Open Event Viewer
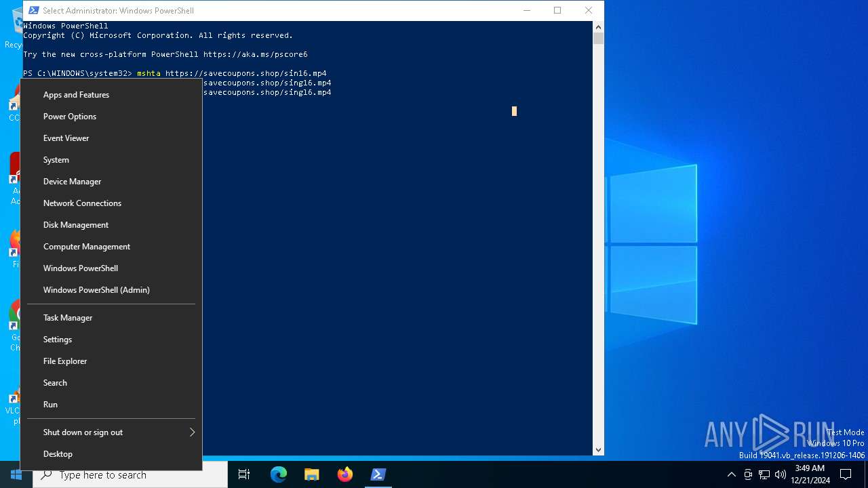This screenshot has width=868, height=488. pos(111,138)
